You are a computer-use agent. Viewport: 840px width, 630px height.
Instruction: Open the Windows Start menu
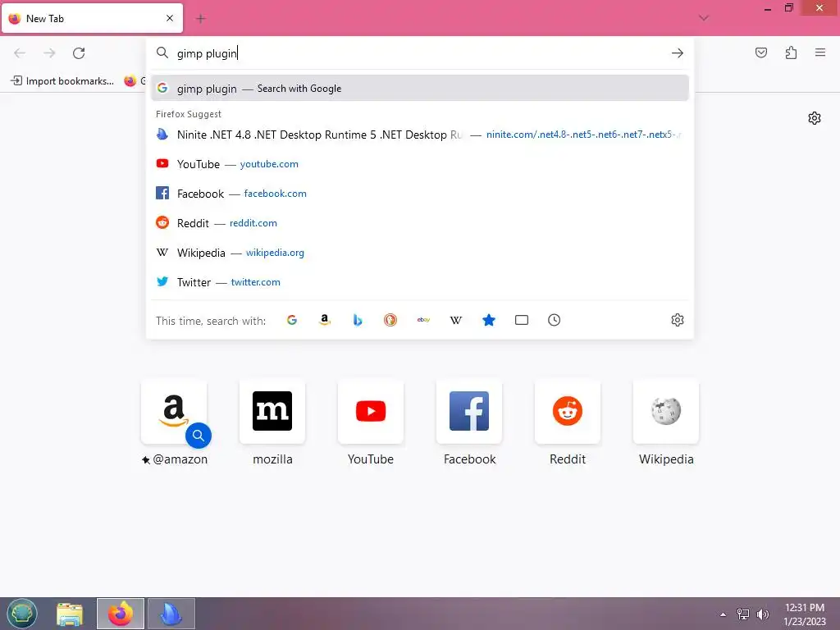point(21,614)
